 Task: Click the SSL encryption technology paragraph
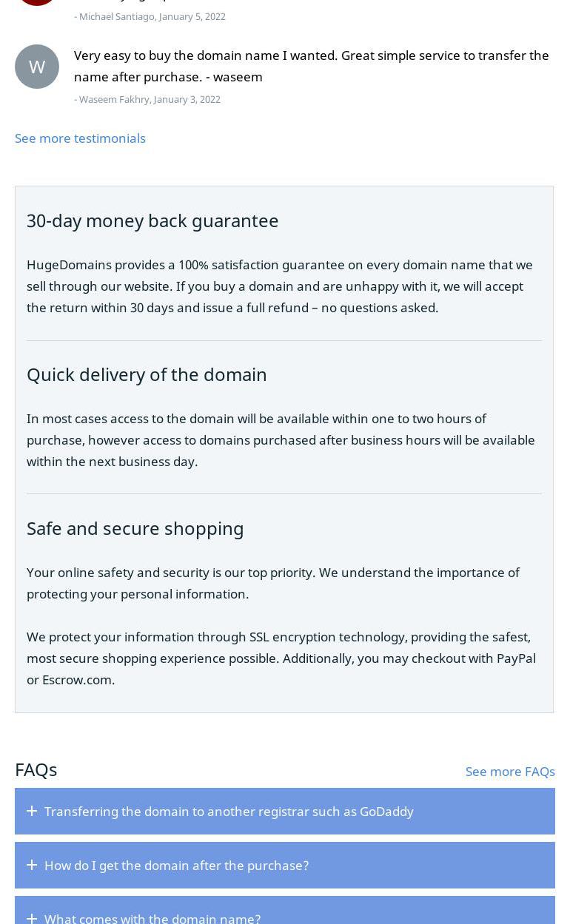[281, 658]
